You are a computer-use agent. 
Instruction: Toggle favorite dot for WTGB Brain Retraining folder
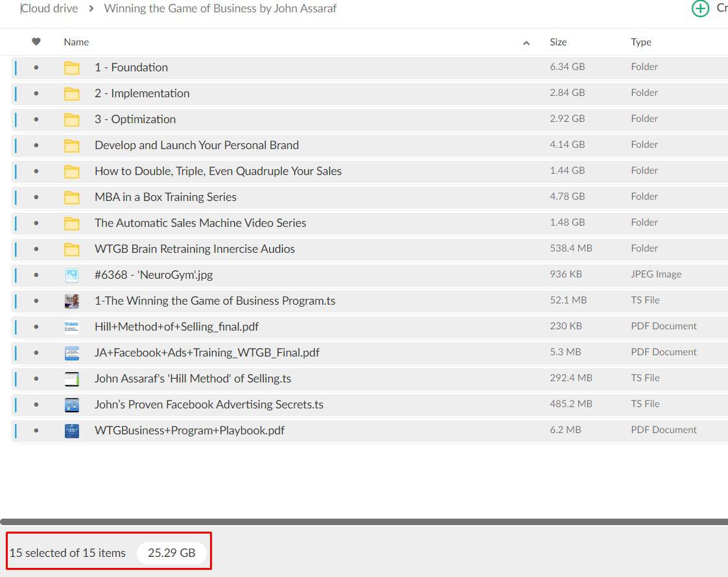[x=36, y=249]
